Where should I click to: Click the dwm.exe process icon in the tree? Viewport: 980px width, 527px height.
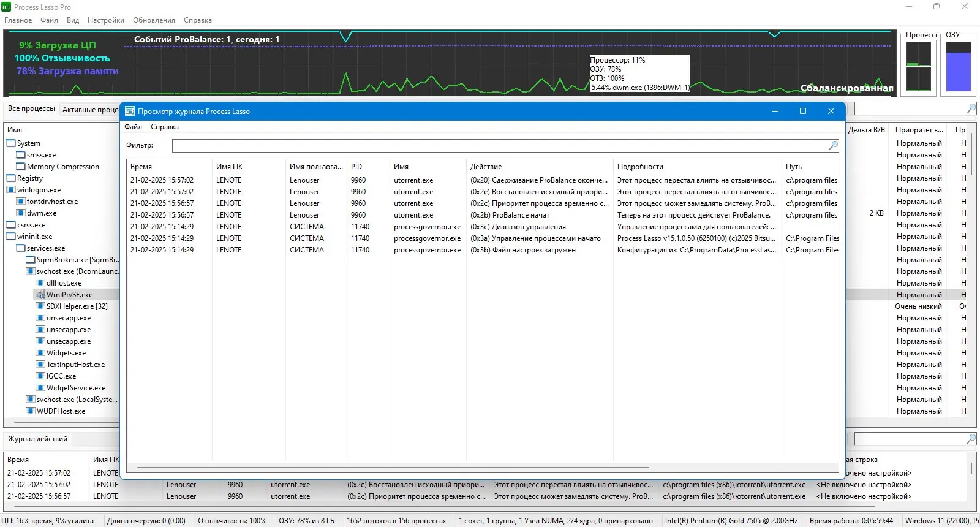coord(21,213)
